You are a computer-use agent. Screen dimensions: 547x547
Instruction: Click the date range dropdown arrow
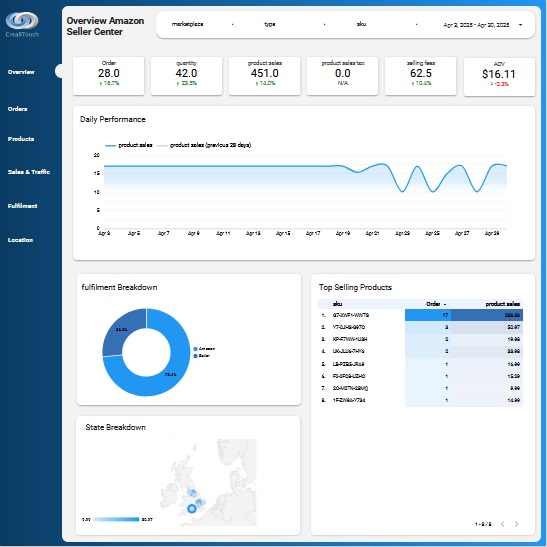pyautogui.click(x=520, y=25)
